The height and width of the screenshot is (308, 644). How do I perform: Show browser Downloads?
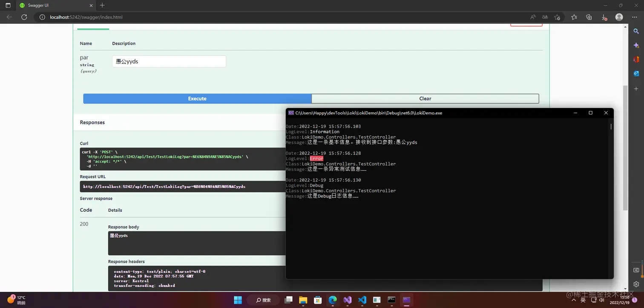pyautogui.click(x=604, y=17)
